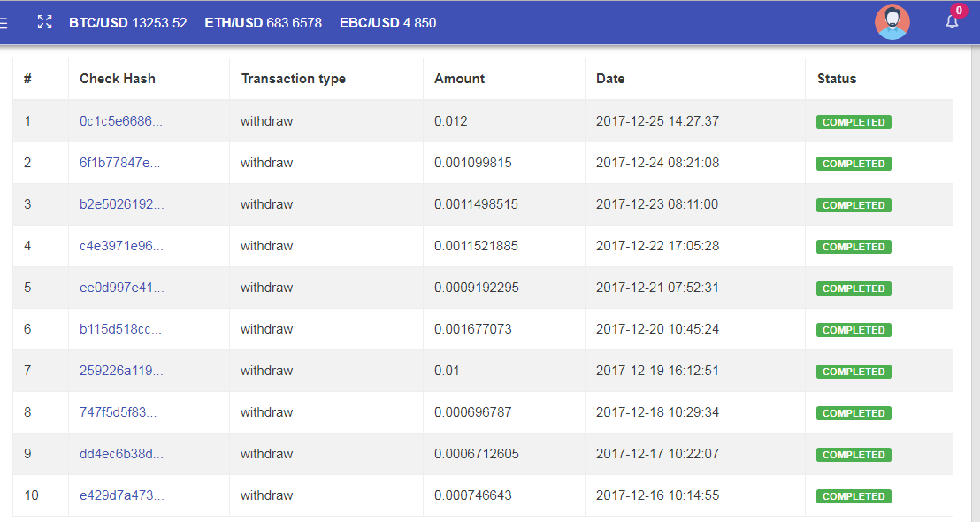Screen dimensions: 980x522
Task: Click the Check Hash column header
Action: tap(118, 79)
